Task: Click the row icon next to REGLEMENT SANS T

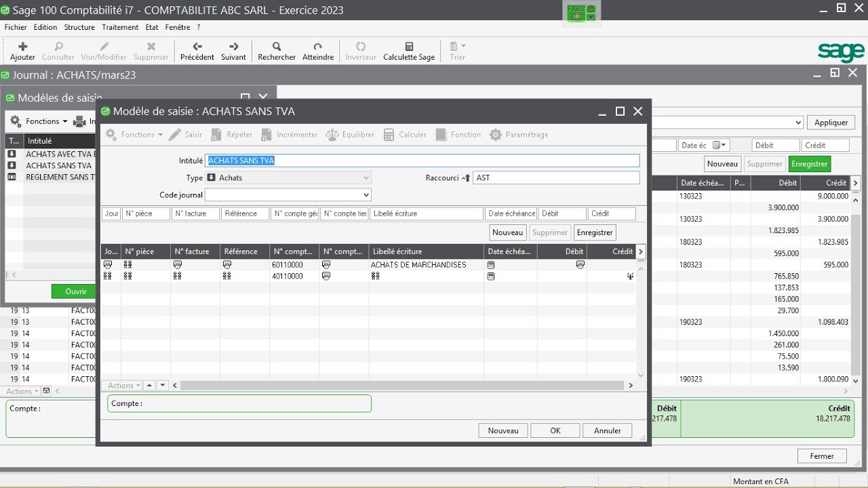Action: tap(12, 177)
